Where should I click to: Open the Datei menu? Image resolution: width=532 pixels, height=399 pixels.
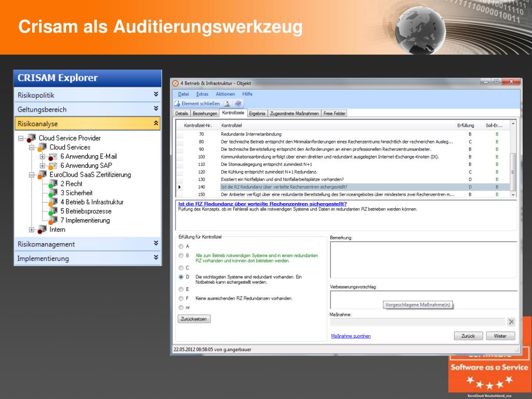click(x=183, y=94)
